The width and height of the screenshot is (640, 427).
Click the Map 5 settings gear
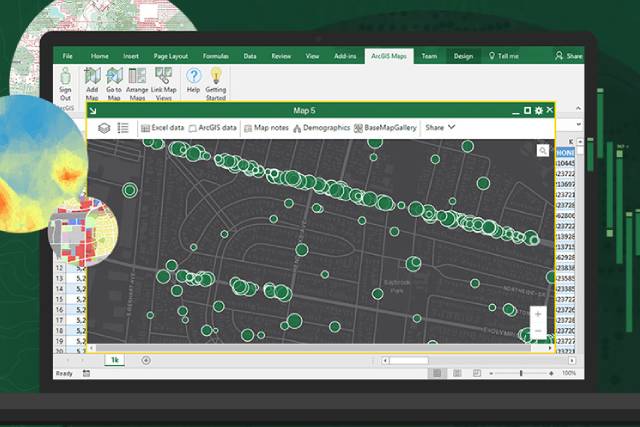tap(539, 110)
